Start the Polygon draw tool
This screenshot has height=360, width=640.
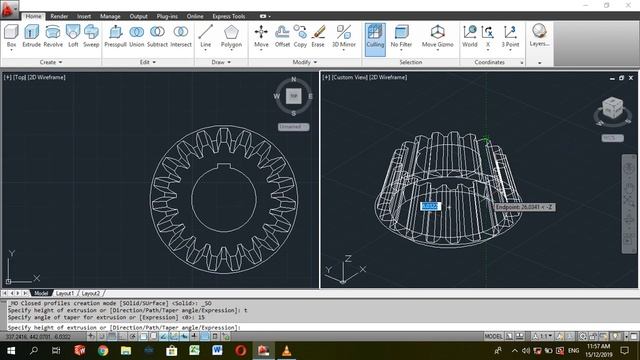pyautogui.click(x=231, y=36)
